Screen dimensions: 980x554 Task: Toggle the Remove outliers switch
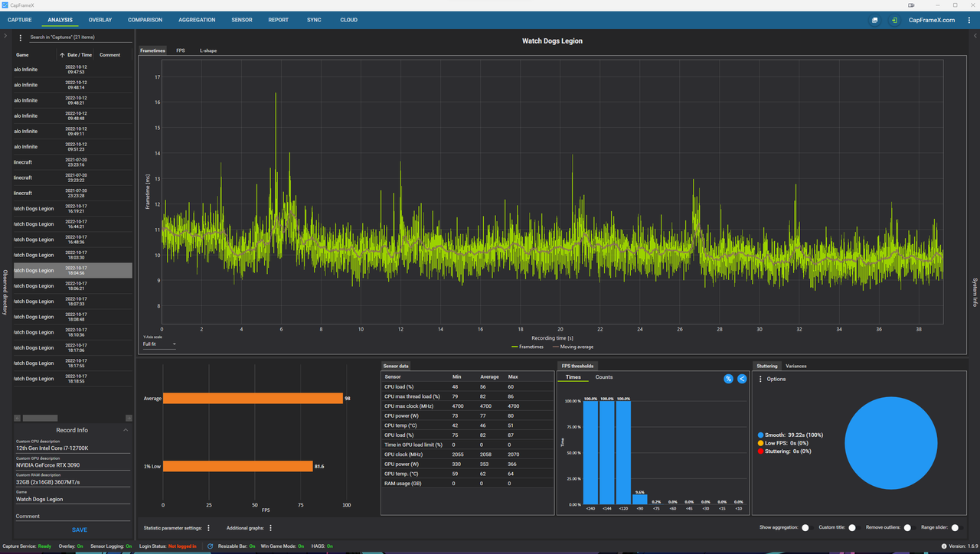click(908, 527)
